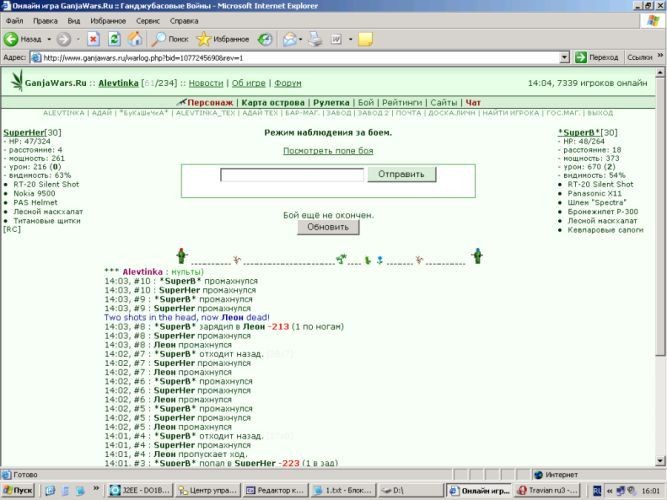The height and width of the screenshot is (500, 667).
Task: Open Edit button dropdown arrow
Action: click(x=351, y=39)
